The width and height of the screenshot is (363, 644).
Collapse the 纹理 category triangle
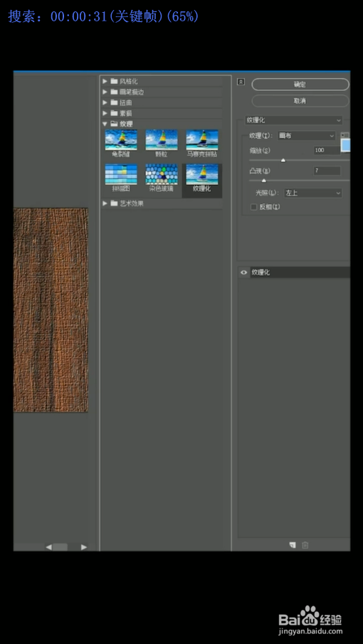tap(105, 124)
